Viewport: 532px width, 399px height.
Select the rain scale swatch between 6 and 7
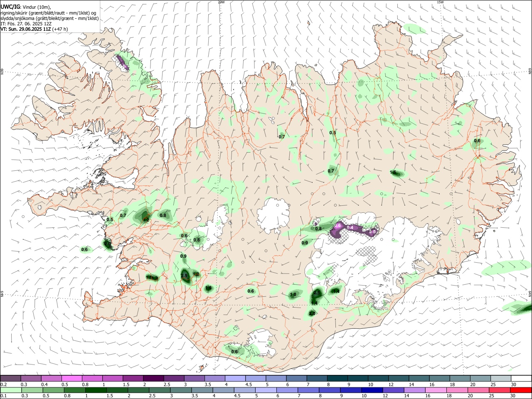pos(287,390)
